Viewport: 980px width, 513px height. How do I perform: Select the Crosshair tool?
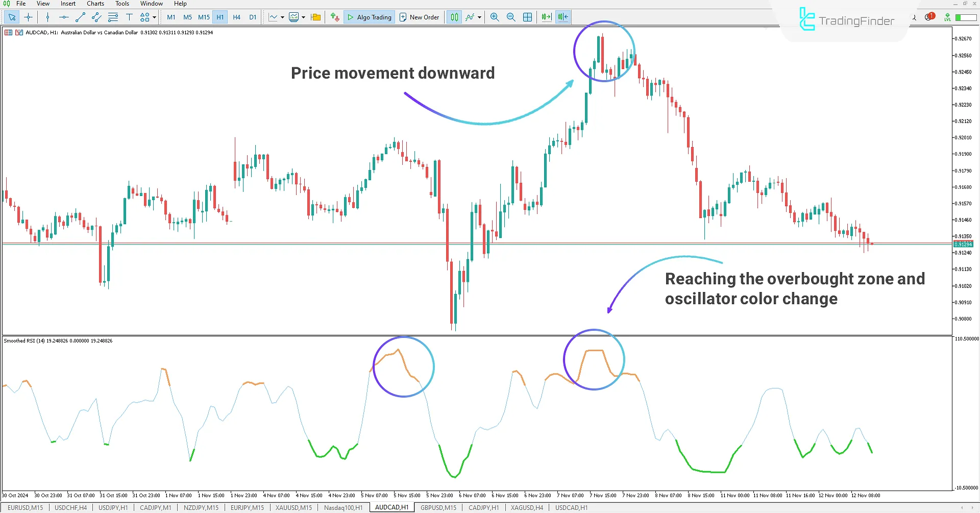(29, 17)
